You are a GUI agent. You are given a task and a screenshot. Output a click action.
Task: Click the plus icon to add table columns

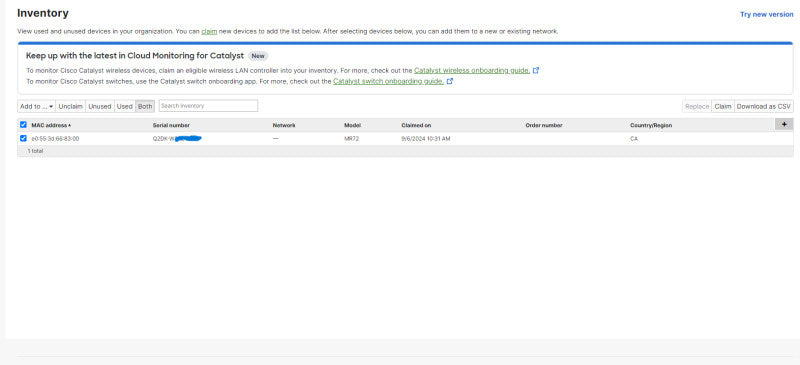784,124
